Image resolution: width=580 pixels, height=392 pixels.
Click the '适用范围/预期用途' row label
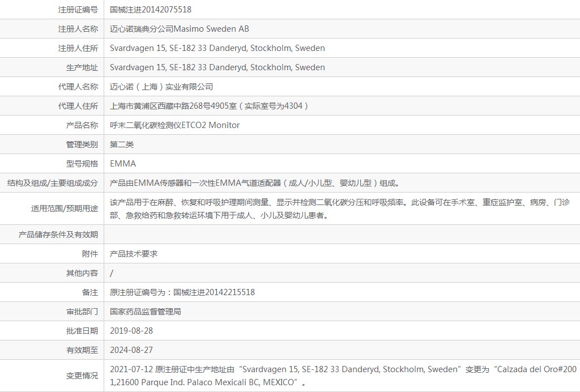(65, 208)
